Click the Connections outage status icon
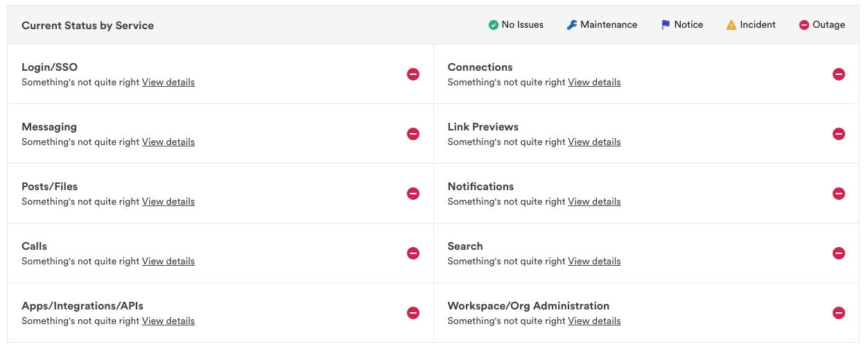The image size is (868, 349). click(839, 74)
